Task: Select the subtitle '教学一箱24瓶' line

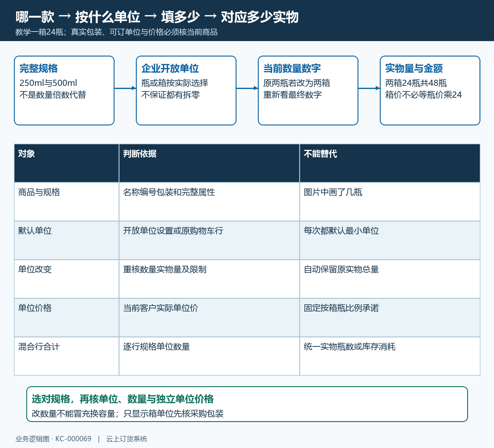Action: (x=116, y=32)
